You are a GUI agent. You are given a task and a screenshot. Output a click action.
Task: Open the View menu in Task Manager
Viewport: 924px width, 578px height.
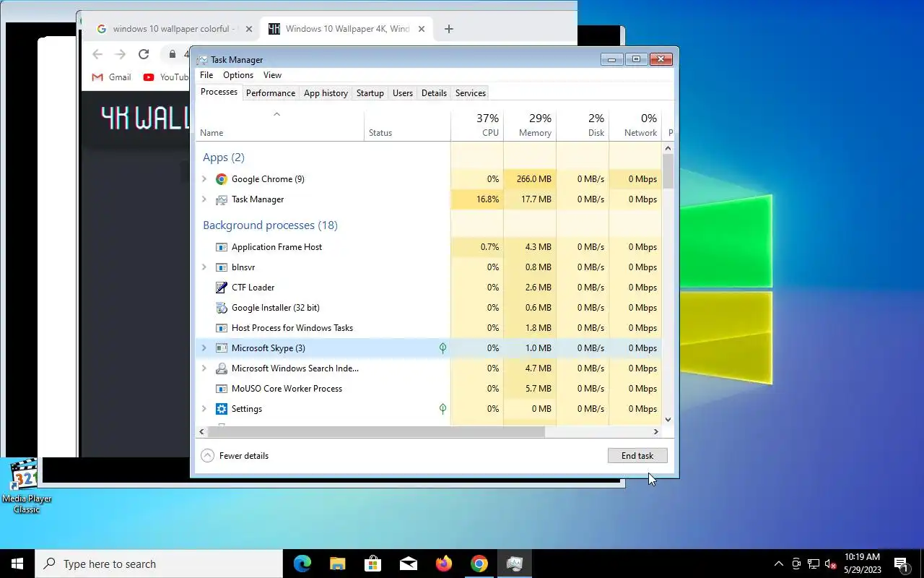(x=272, y=75)
